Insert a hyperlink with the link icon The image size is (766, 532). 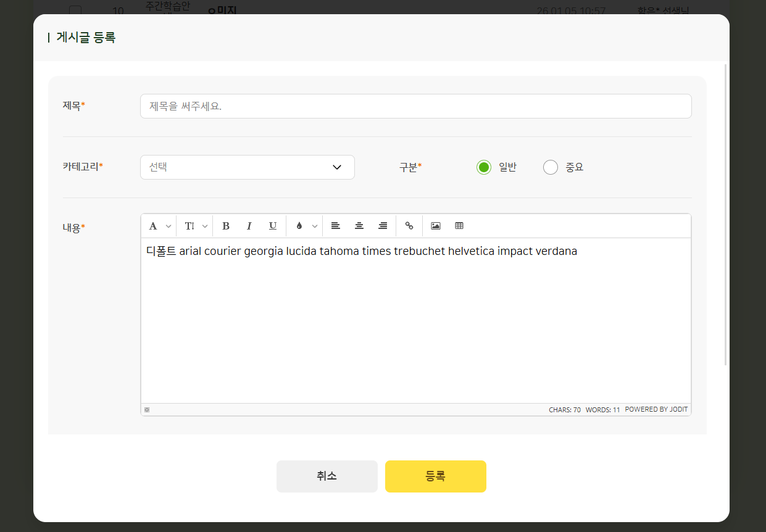coord(409,226)
